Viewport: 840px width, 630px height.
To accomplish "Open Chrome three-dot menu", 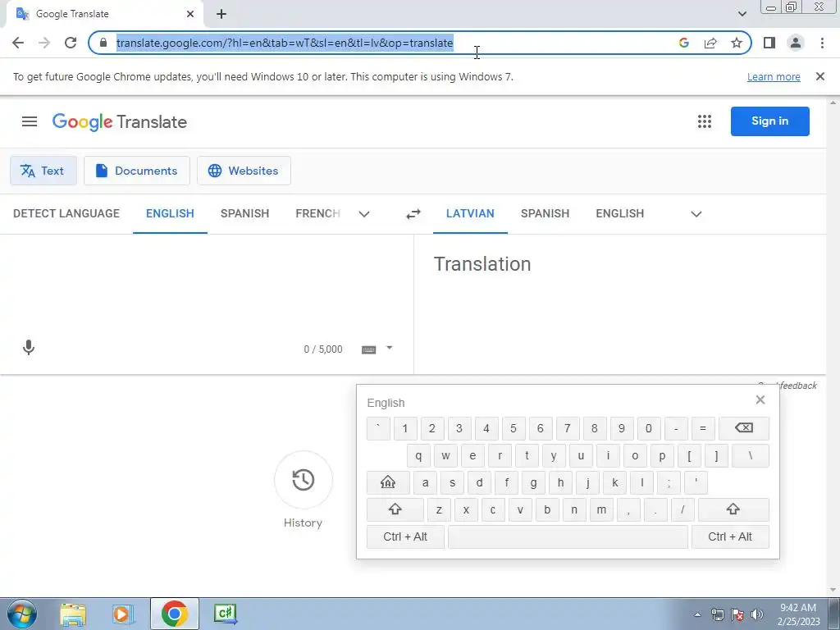I will (822, 43).
